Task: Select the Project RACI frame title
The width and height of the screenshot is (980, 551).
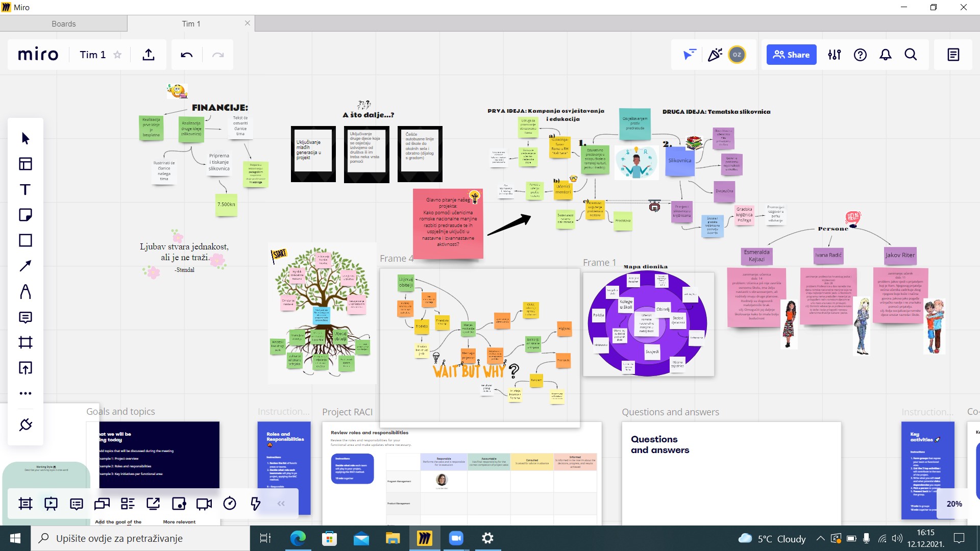Action: (x=347, y=412)
